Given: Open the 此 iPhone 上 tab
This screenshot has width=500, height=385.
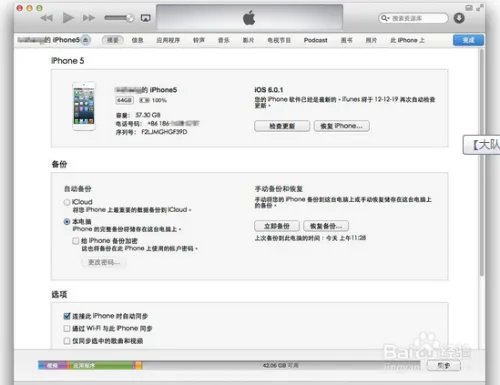Looking at the screenshot, I should click(407, 40).
